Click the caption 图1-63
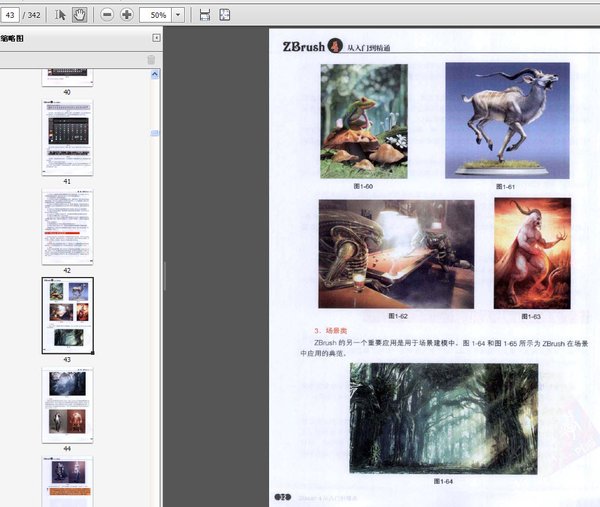600x507 pixels. click(x=531, y=316)
